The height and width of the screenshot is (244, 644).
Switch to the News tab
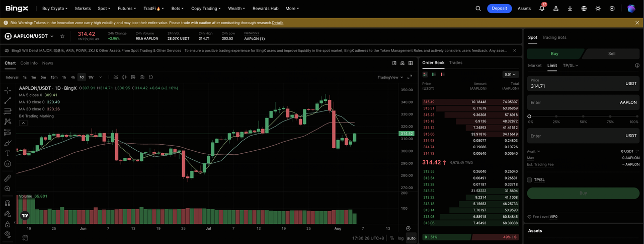pos(48,63)
